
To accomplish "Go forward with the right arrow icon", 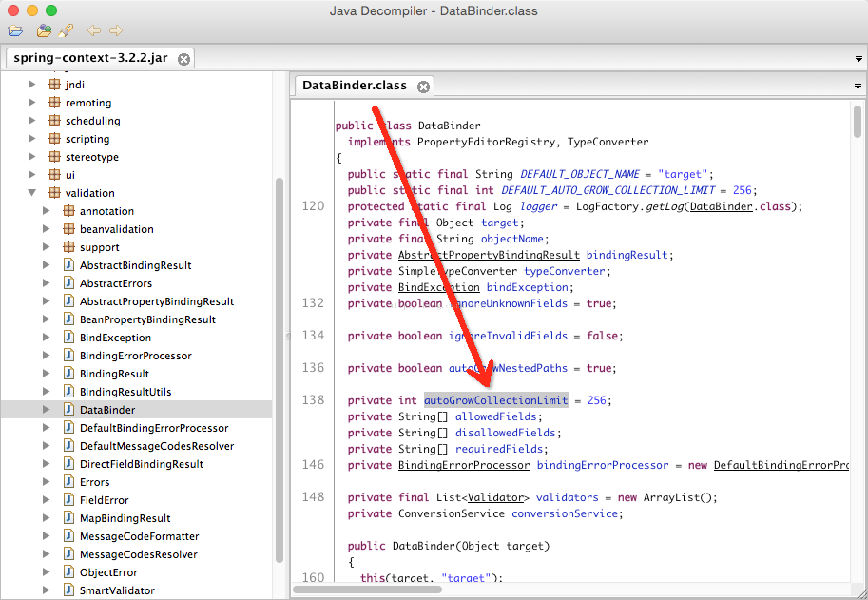I will [x=116, y=31].
